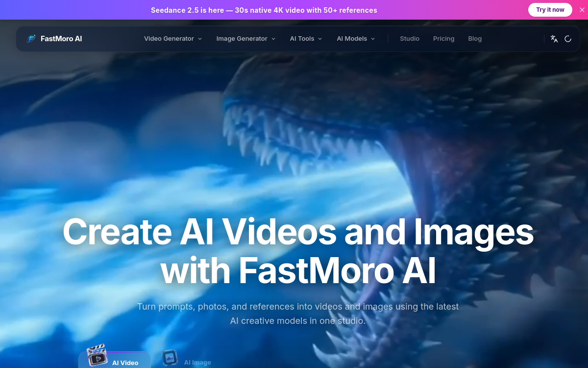Open the Pricing page
588x368 pixels.
444,39
